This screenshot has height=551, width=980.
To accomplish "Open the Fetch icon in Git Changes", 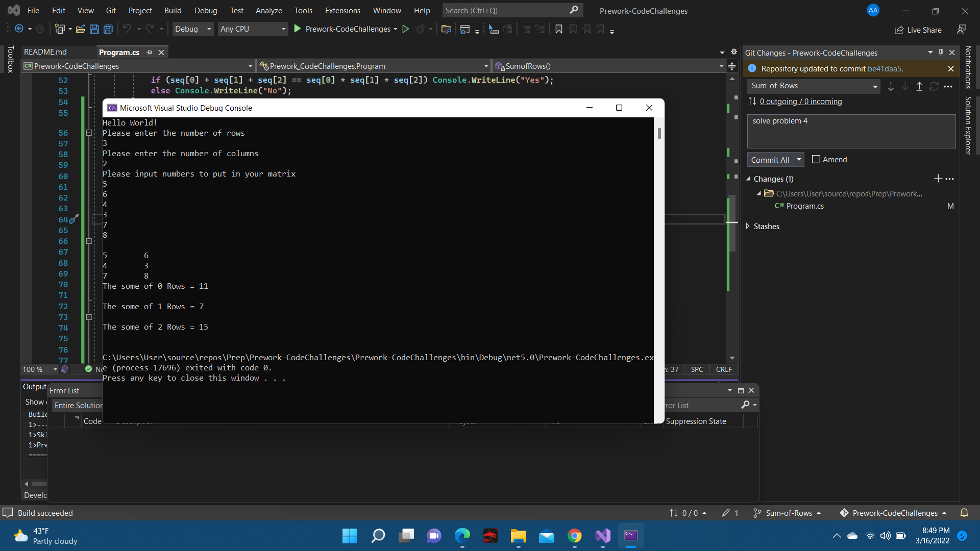I will click(890, 86).
